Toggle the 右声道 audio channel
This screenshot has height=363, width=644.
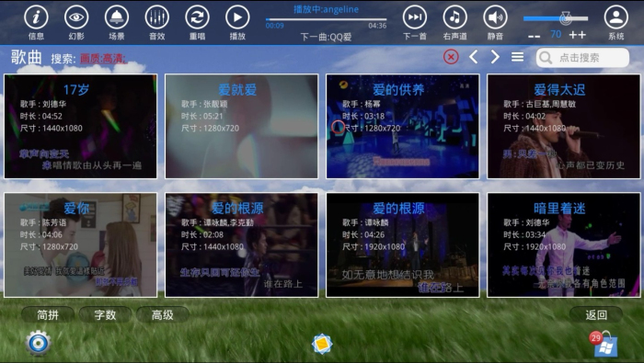[x=455, y=17]
